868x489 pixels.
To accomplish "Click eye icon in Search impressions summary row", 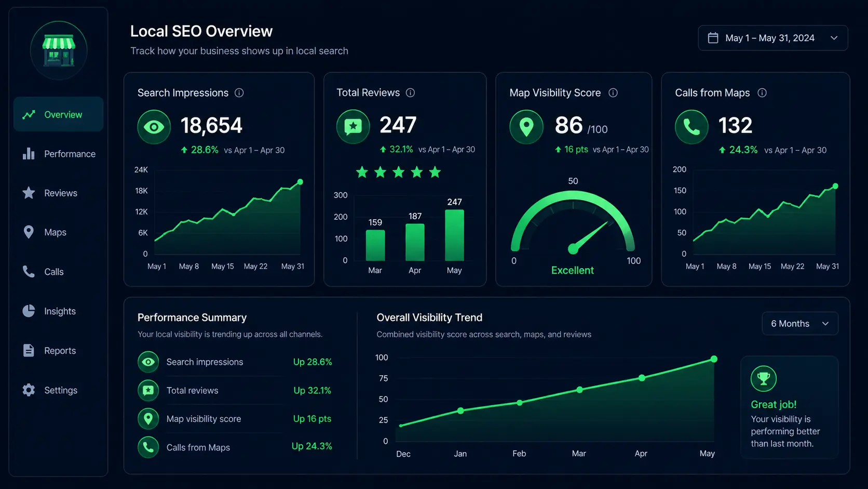I will coord(148,362).
